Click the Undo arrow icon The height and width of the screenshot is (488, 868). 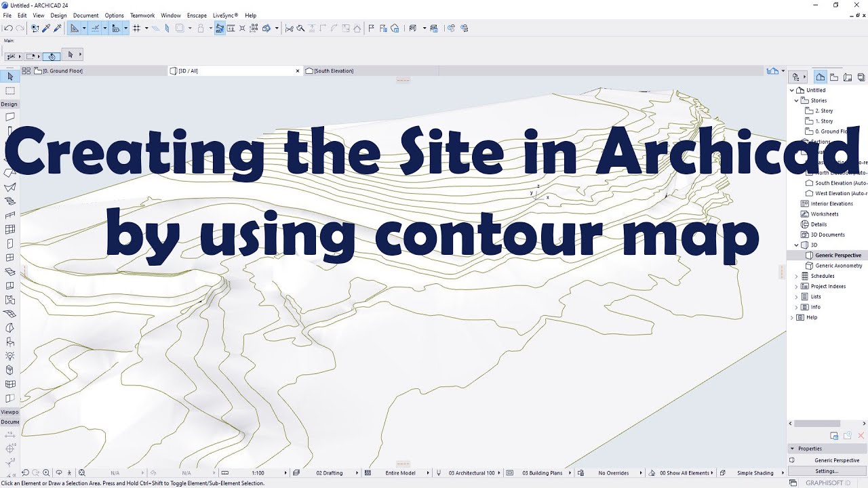pos(8,28)
